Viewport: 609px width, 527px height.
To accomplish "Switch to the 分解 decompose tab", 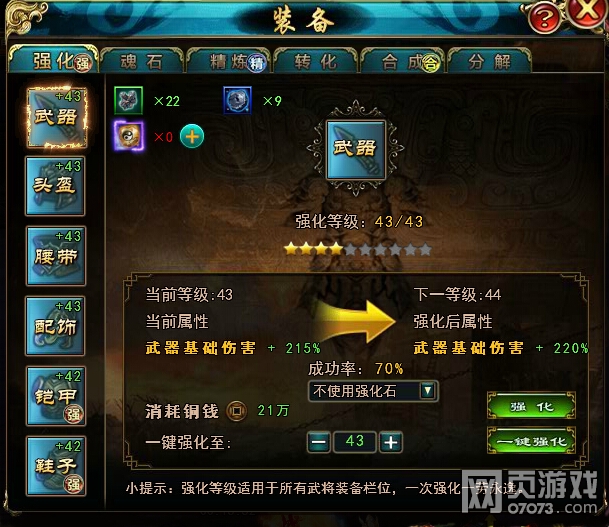I will pos(489,61).
